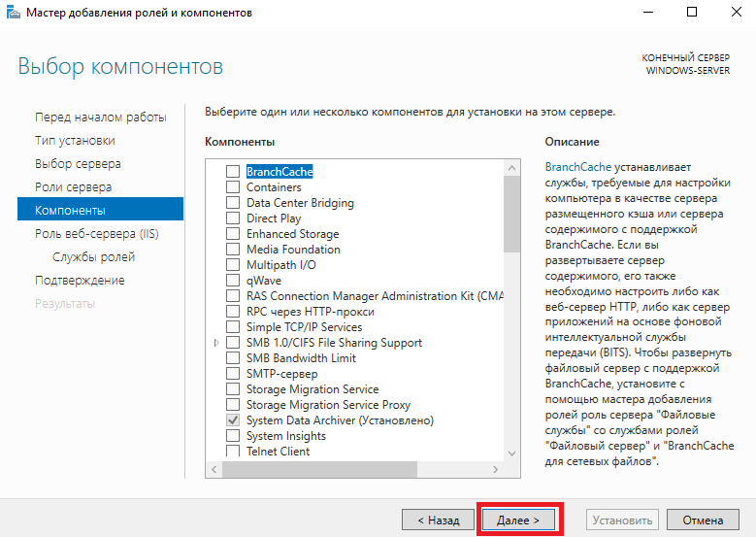Check the Telnet Client component

coord(233,452)
